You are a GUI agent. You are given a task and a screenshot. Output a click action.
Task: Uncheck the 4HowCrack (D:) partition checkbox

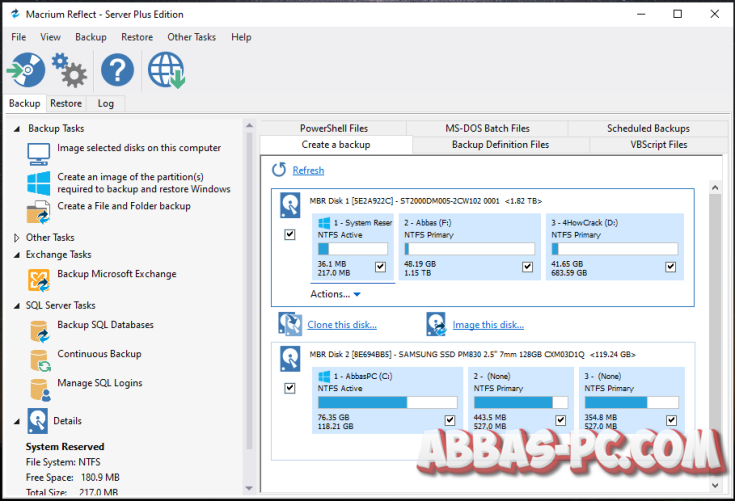[670, 267]
